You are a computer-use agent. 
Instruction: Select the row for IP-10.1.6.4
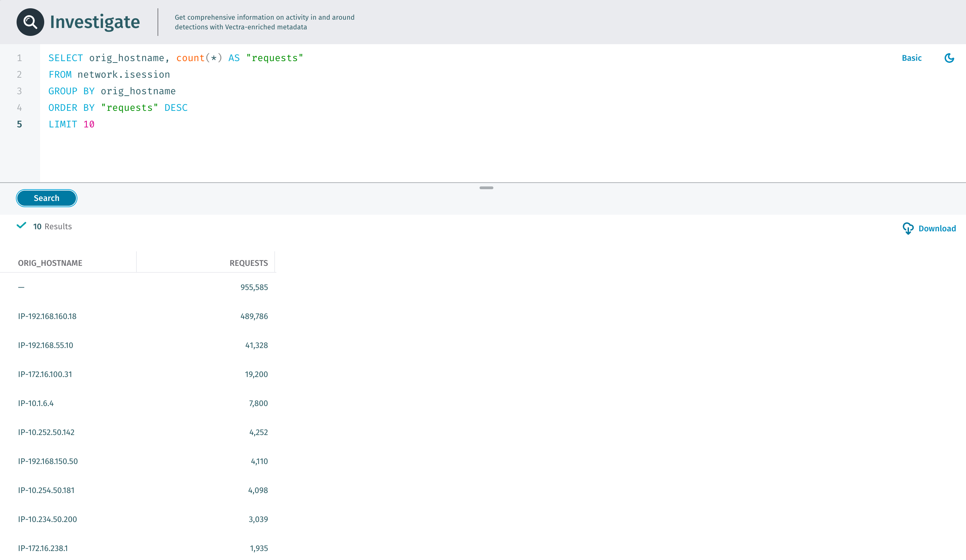coord(36,403)
